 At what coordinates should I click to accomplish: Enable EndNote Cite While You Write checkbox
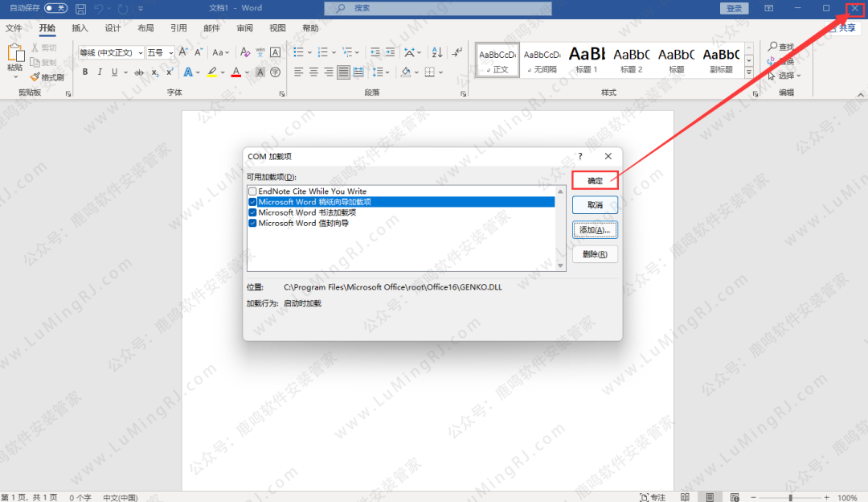click(x=252, y=191)
